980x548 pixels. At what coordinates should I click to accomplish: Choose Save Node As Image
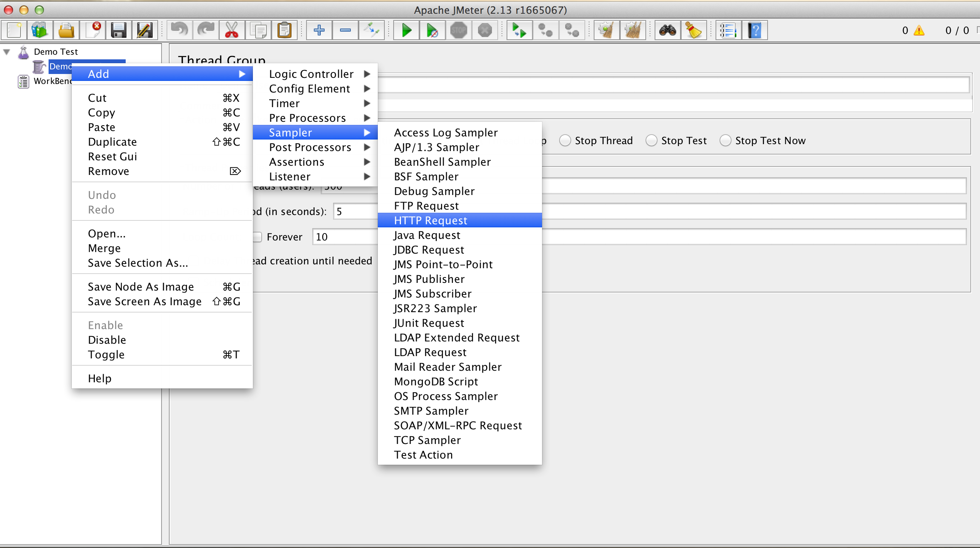(x=162, y=287)
